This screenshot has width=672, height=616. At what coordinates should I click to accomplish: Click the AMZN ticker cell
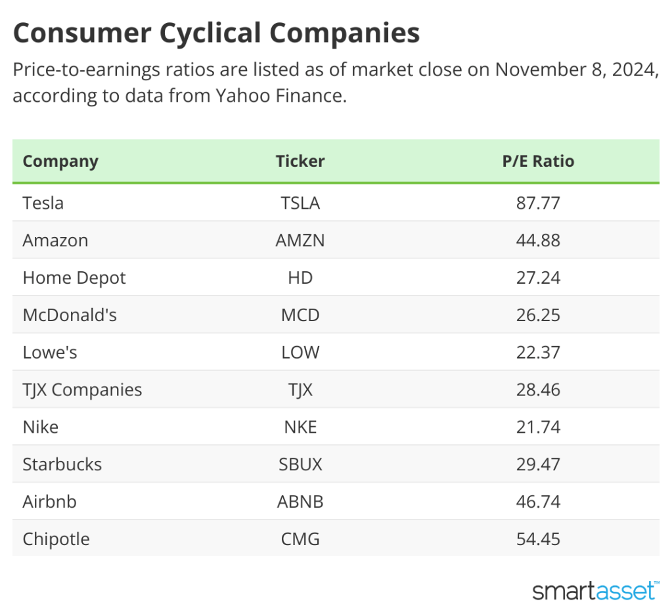coord(300,240)
